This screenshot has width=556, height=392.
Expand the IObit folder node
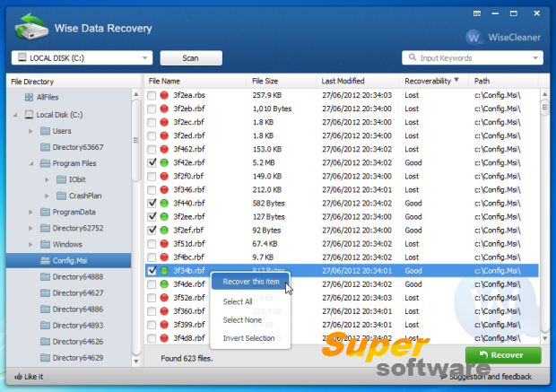click(47, 179)
